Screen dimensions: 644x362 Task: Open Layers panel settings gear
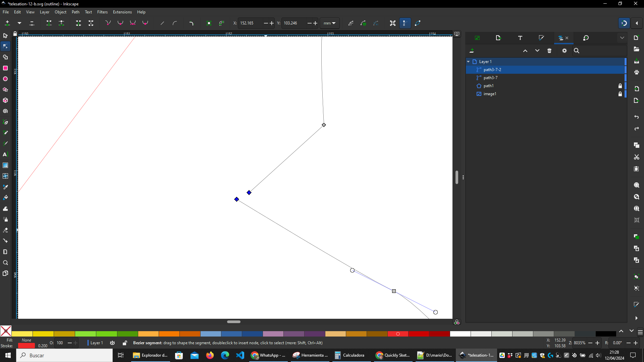[565, 51]
